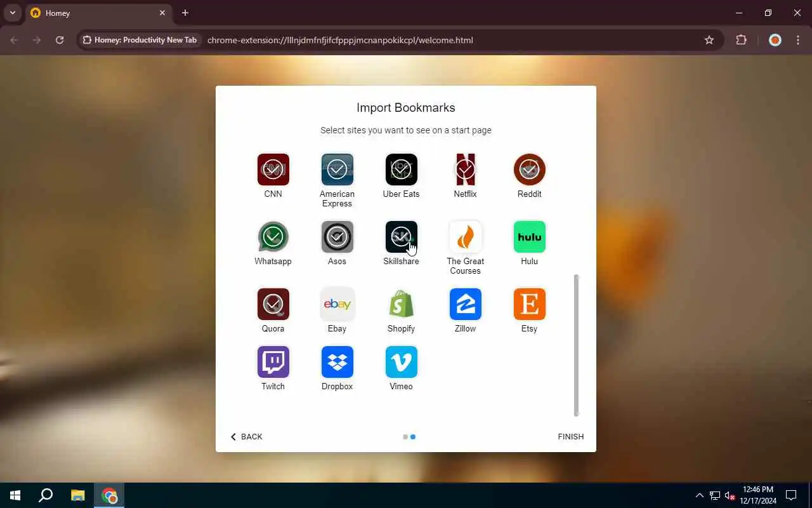This screenshot has height=508, width=812.
Task: Open the taskbar clock and date
Action: pos(757,495)
